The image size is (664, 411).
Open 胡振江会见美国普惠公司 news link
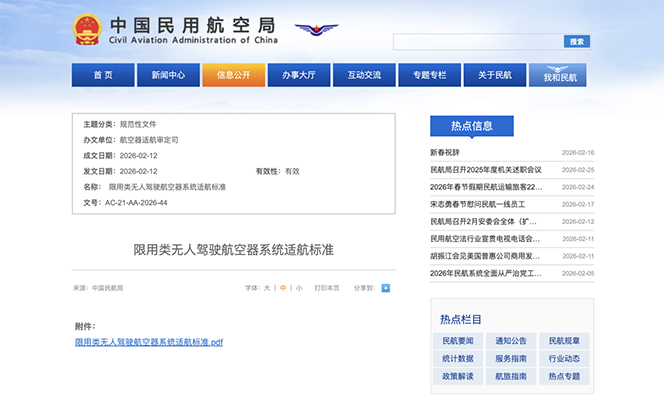click(x=485, y=256)
